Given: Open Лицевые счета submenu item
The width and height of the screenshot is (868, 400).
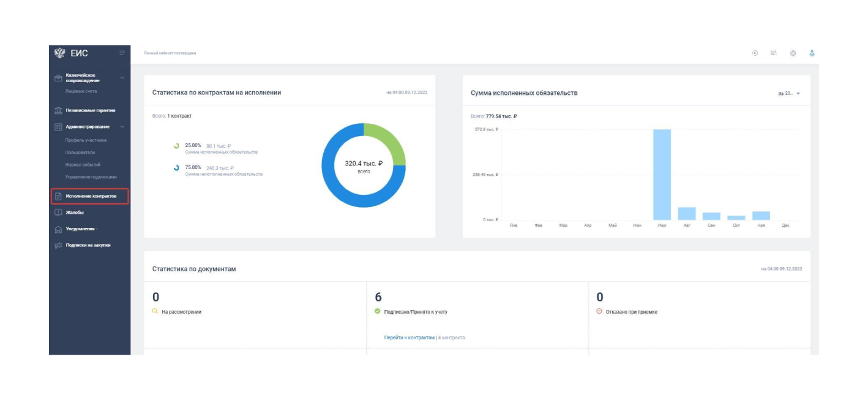Looking at the screenshot, I should click(81, 91).
